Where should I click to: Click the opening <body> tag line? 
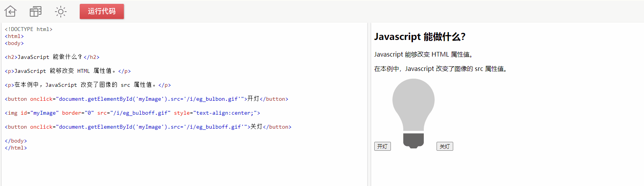[x=14, y=43]
